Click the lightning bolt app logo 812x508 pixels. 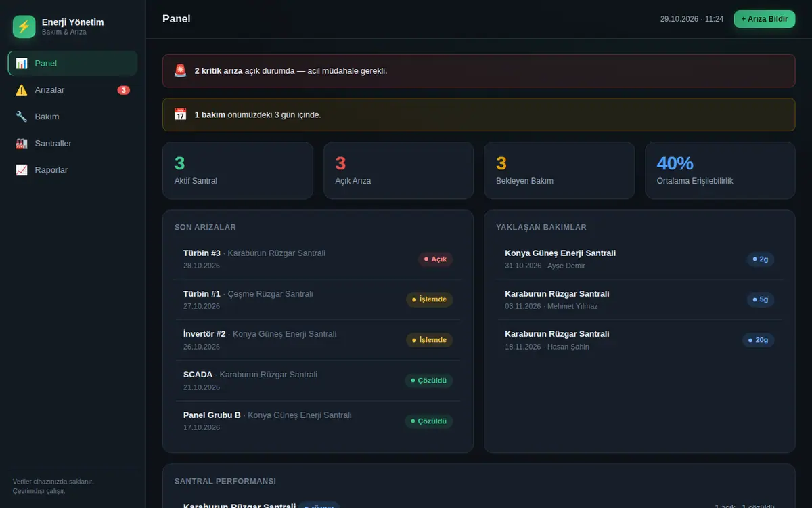(24, 26)
